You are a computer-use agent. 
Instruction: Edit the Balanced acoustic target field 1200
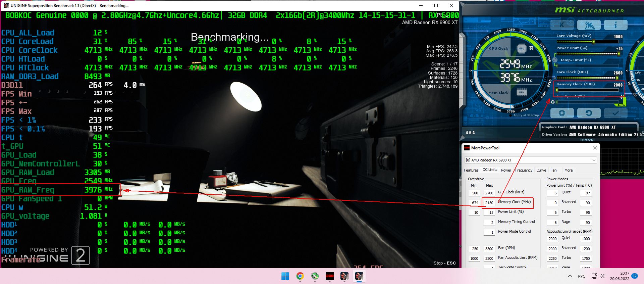click(x=586, y=249)
